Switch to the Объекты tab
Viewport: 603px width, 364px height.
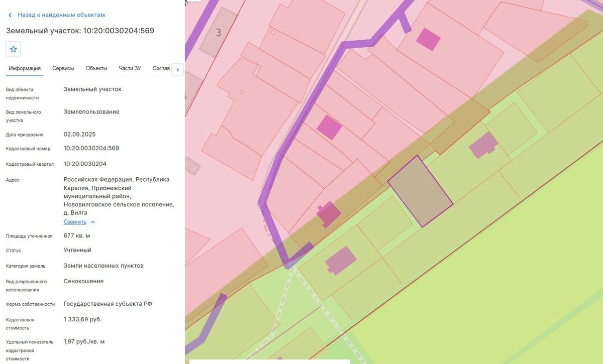click(96, 68)
